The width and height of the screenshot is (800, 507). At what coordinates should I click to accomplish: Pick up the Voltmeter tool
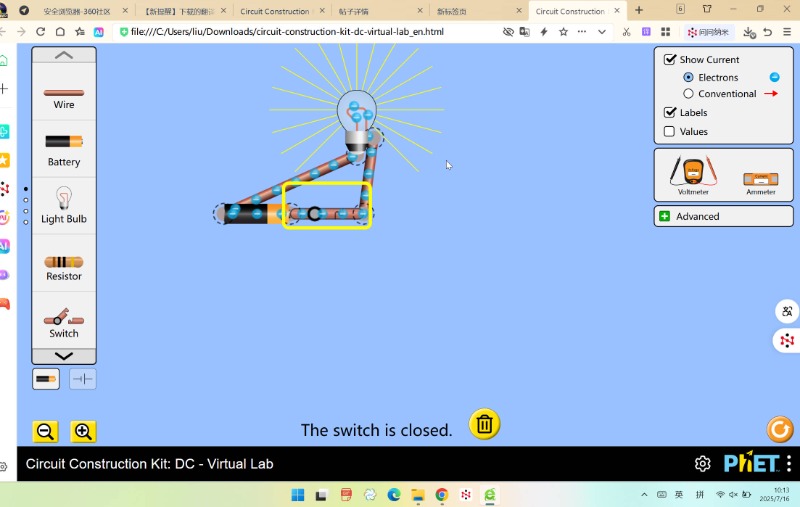coord(693,172)
